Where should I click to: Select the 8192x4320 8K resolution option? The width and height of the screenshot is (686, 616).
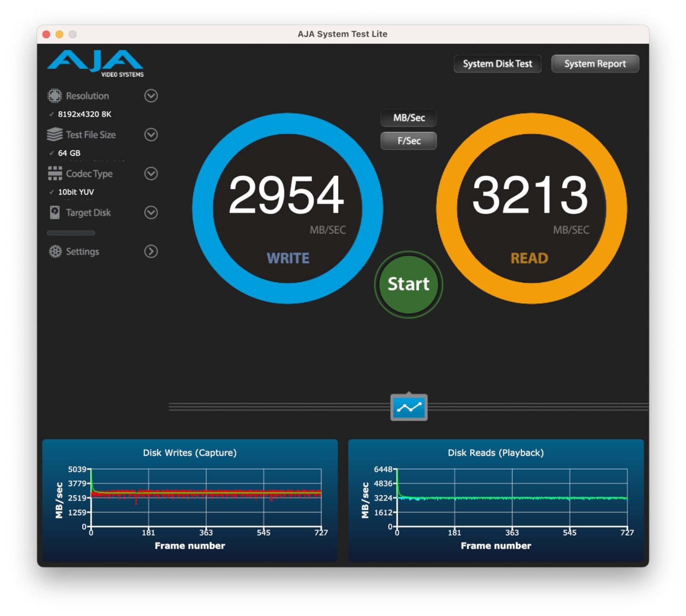point(84,114)
